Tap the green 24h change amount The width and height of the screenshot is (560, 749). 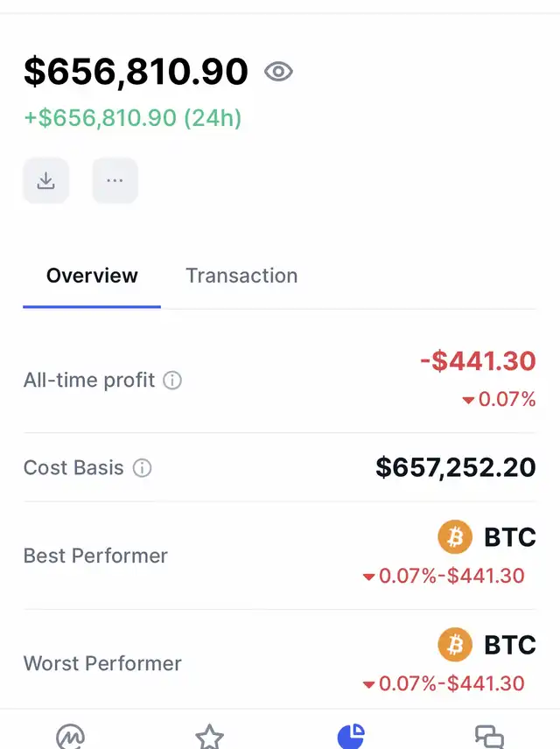tap(132, 117)
